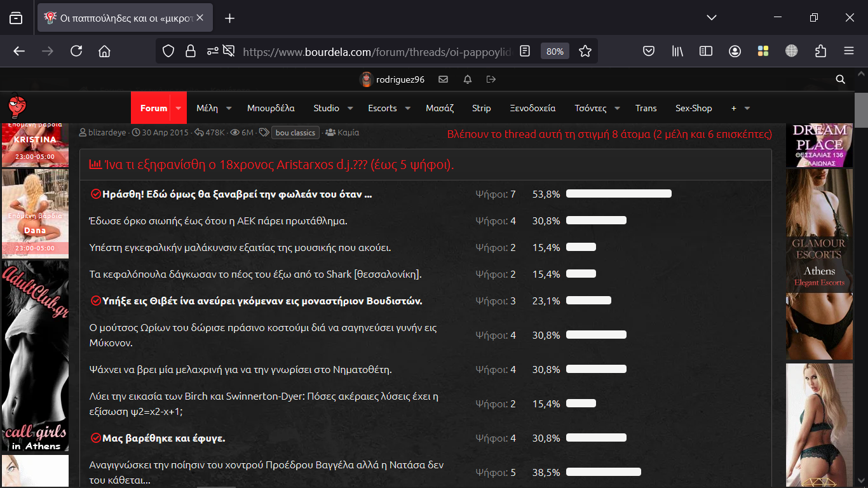The image size is (868, 488).
Task: Open the Μασάζ menu item
Action: tap(440, 108)
